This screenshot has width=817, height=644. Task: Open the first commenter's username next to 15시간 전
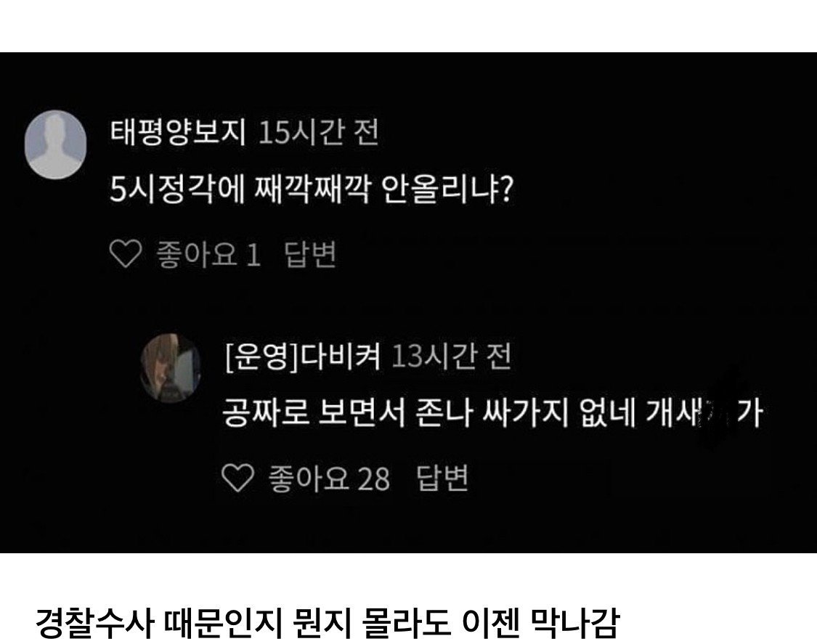[178, 131]
